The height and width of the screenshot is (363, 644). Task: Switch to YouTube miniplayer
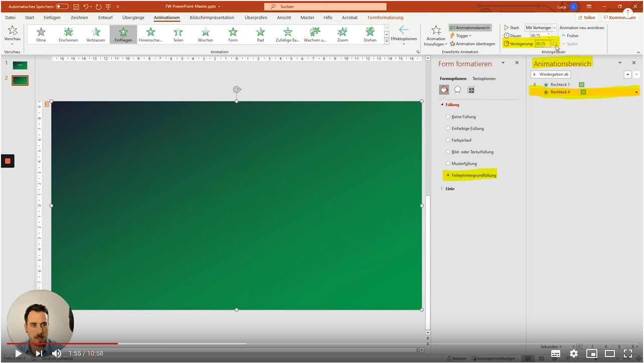pos(592,353)
